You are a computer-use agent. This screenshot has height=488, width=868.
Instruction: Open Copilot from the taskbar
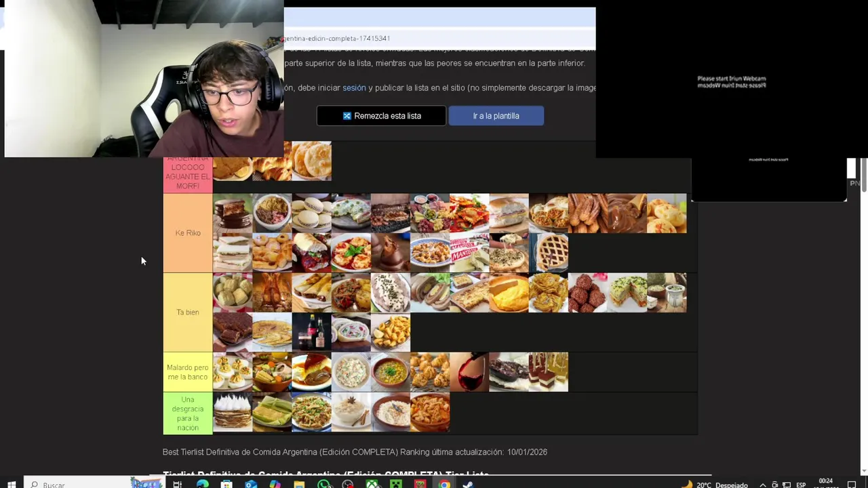275,485
